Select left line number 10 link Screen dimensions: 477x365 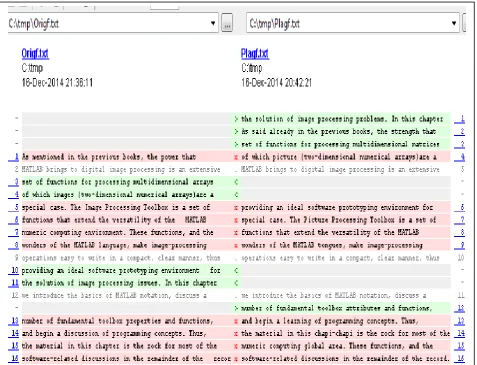[15, 270]
